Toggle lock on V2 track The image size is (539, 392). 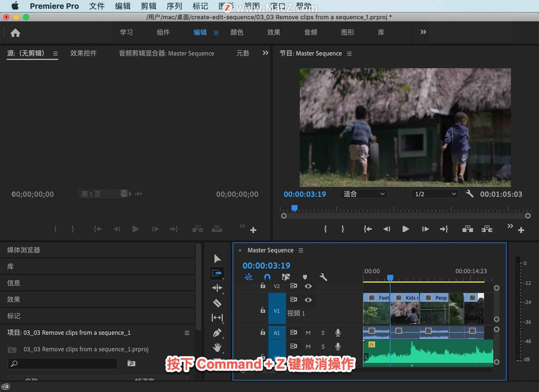(262, 286)
